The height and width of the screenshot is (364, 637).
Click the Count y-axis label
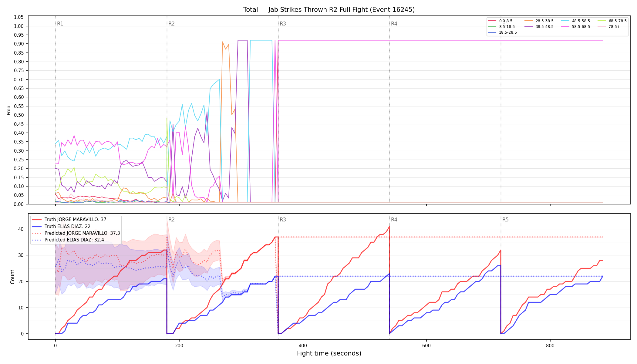tap(12, 277)
